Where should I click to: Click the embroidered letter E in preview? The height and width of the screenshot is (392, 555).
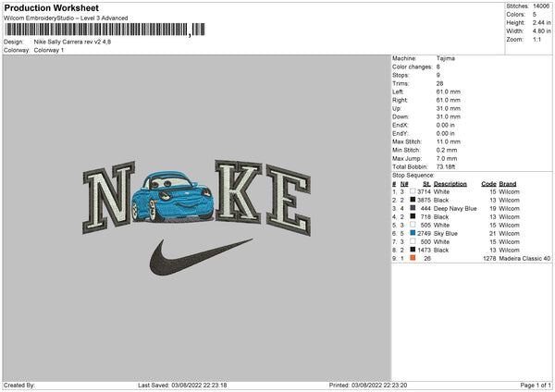[288, 200]
